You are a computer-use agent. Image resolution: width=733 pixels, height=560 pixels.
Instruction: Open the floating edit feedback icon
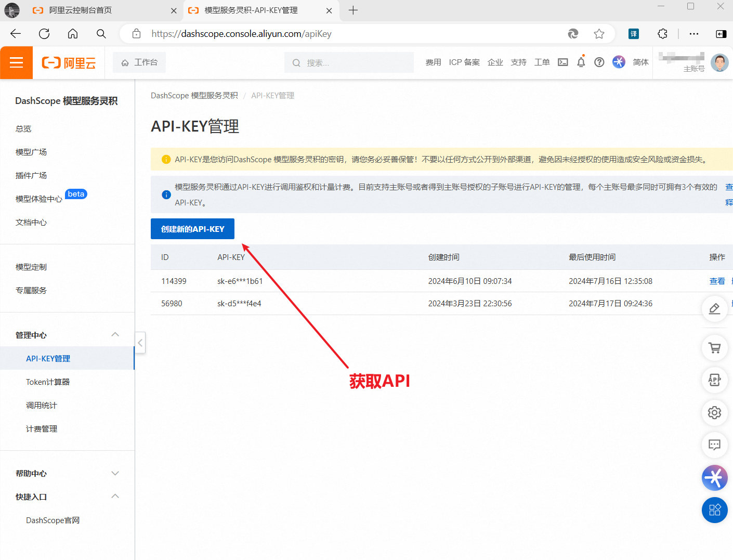tap(714, 309)
